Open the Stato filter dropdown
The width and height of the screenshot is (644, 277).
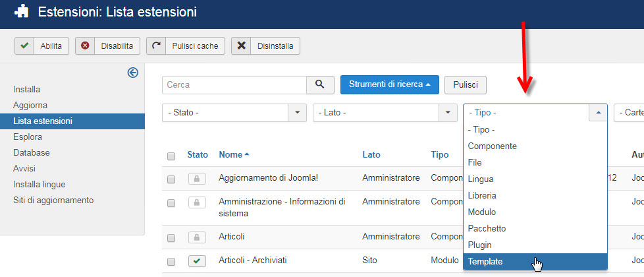coord(234,113)
